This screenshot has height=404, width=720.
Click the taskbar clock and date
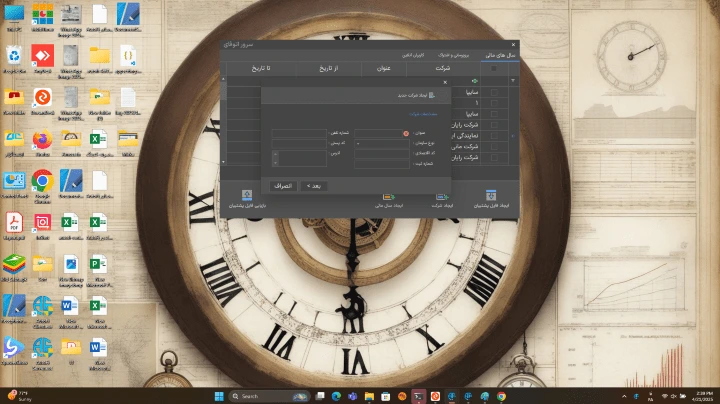coord(704,396)
